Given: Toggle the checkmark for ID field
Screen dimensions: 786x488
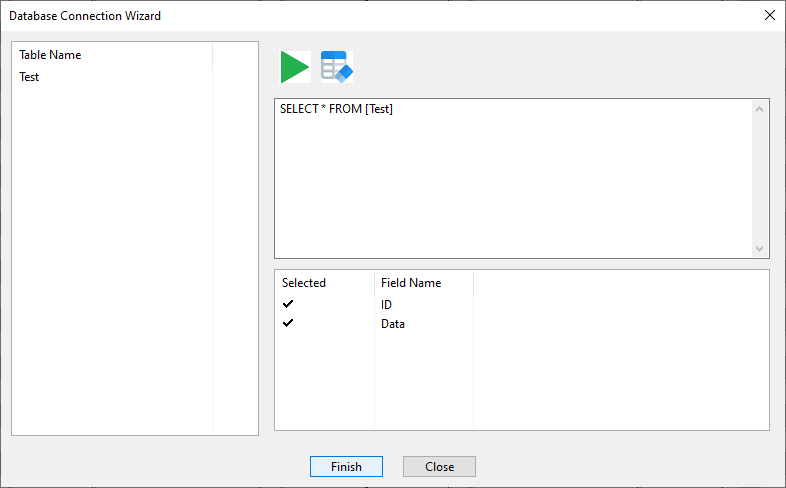Looking at the screenshot, I should pyautogui.click(x=288, y=304).
